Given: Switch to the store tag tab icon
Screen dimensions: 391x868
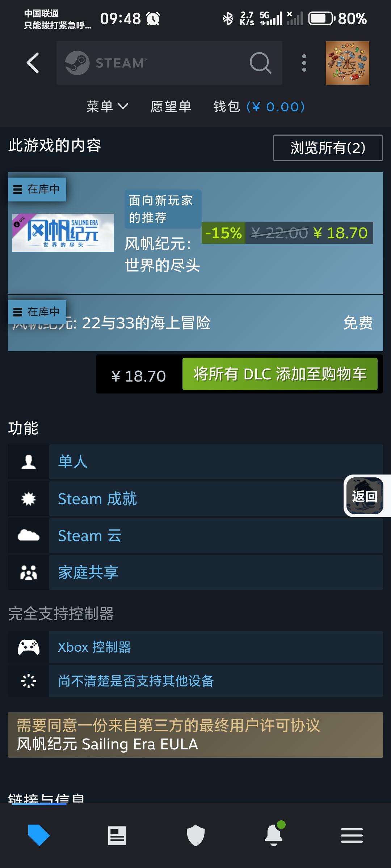Looking at the screenshot, I should pos(39,835).
